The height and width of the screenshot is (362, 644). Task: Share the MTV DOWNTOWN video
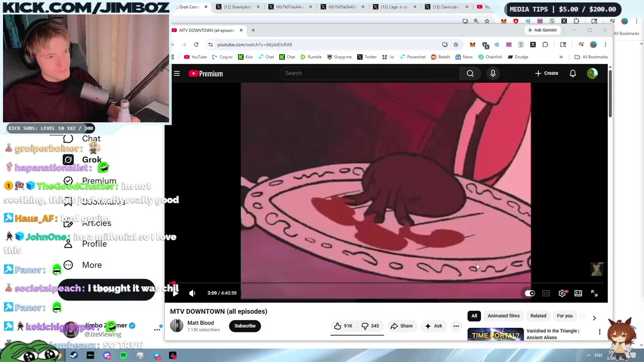401,326
